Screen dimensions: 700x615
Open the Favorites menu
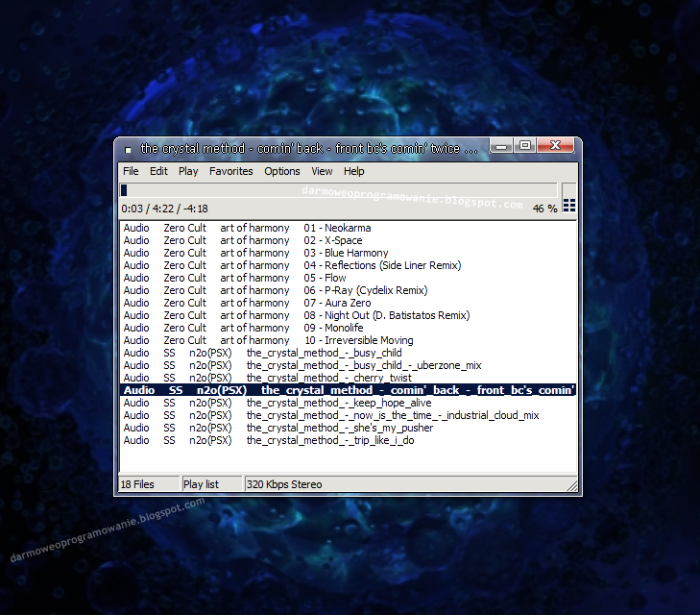point(230,171)
